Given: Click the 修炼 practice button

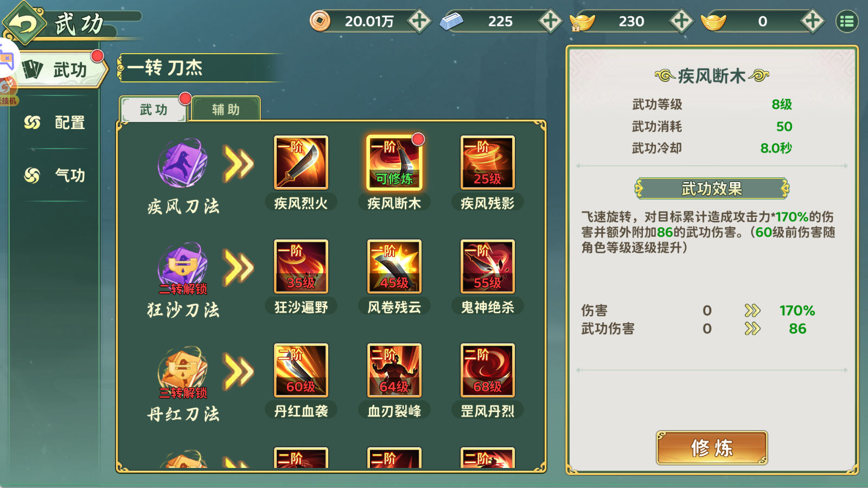Looking at the screenshot, I should coord(712,448).
